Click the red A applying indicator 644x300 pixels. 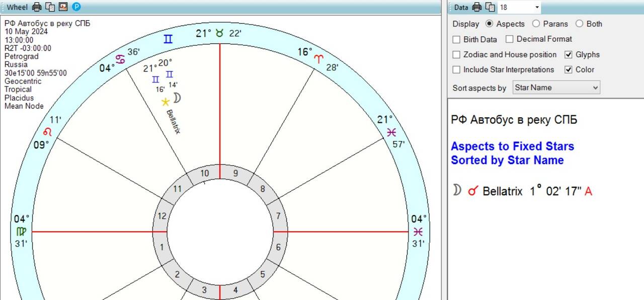point(588,191)
